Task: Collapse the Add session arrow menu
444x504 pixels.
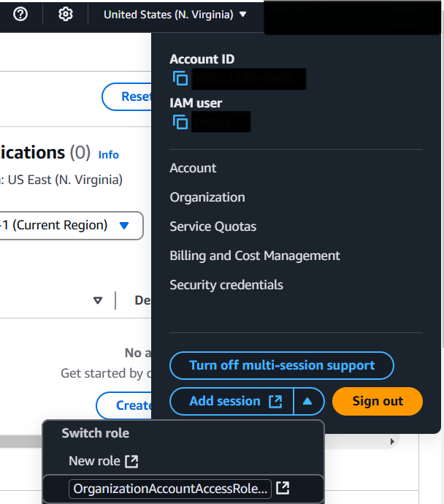Action: coord(307,401)
